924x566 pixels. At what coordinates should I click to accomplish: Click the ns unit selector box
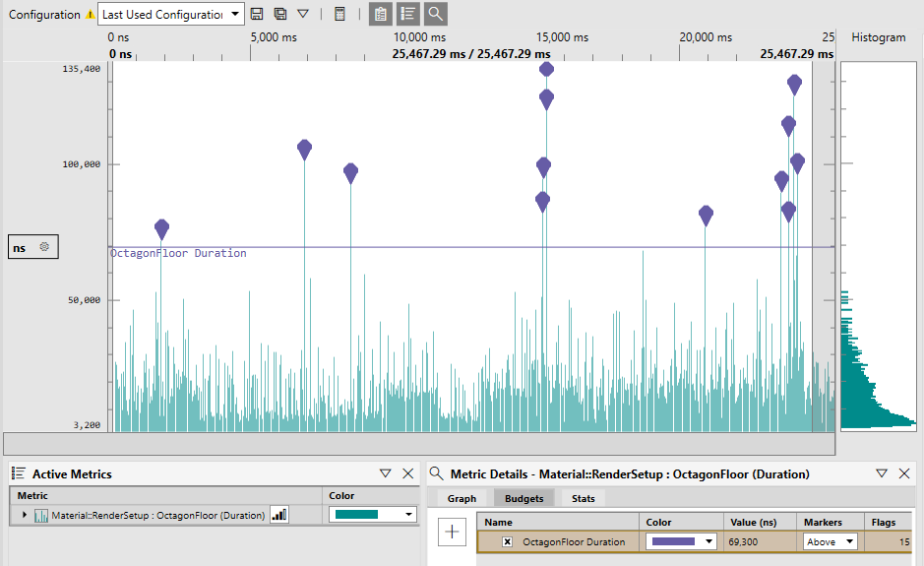point(33,247)
